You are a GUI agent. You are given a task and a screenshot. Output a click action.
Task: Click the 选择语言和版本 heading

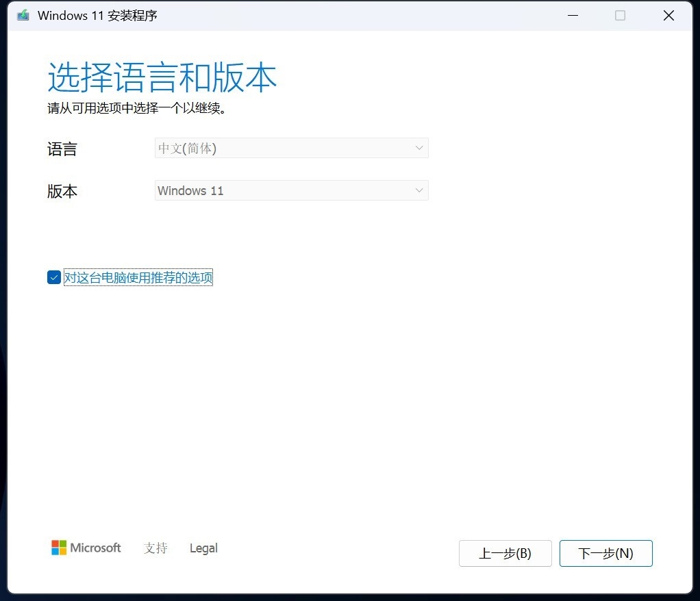[162, 77]
